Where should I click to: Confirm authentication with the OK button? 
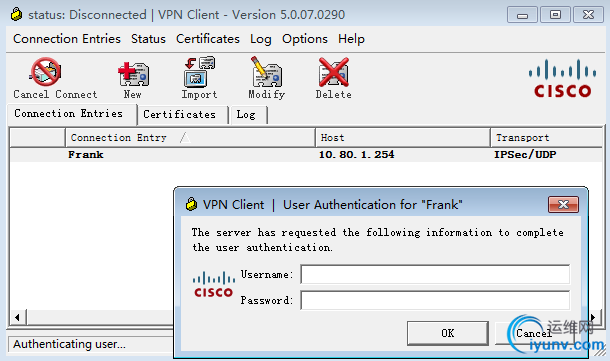448,333
